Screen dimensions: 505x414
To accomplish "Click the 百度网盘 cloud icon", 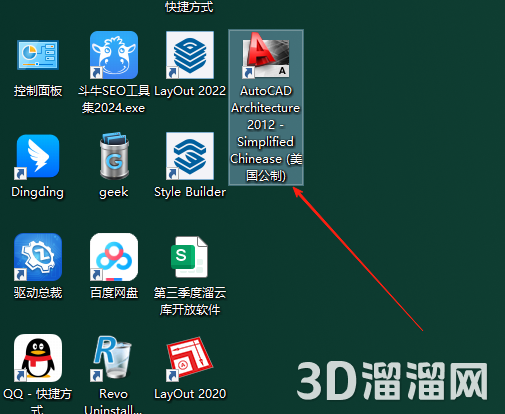I will point(114,257).
